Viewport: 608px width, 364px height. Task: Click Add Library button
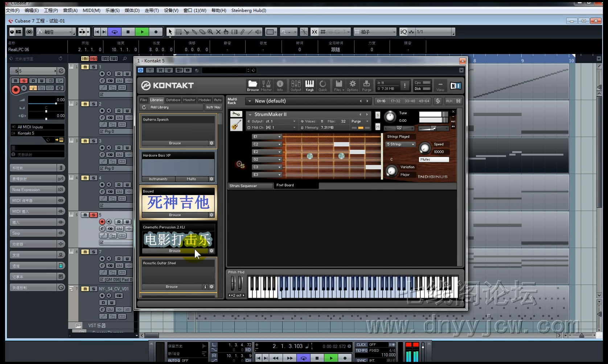pyautogui.click(x=171, y=107)
